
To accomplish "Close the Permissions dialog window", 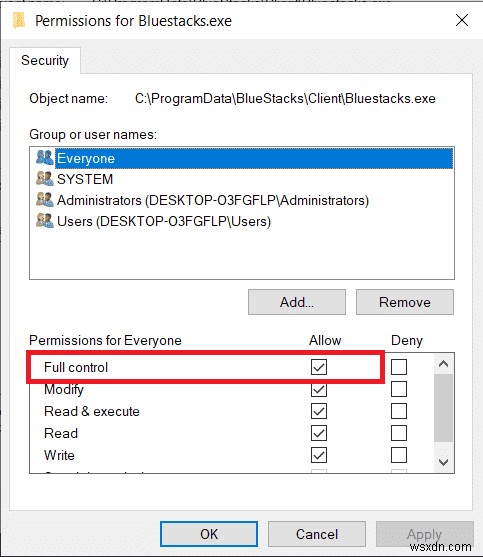I will [x=462, y=20].
